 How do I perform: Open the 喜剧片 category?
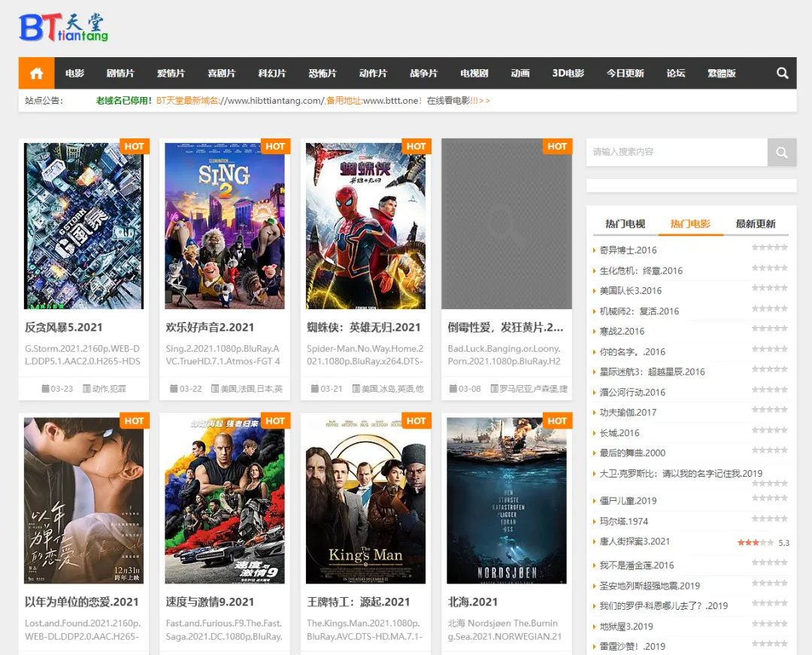(222, 73)
